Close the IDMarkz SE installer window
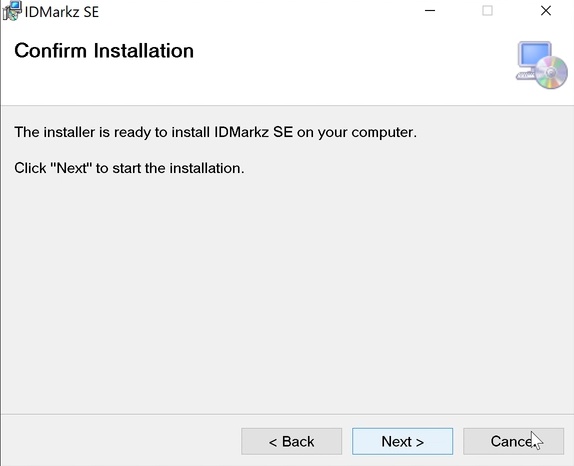Image resolution: width=574 pixels, height=466 pixels. coord(546,11)
